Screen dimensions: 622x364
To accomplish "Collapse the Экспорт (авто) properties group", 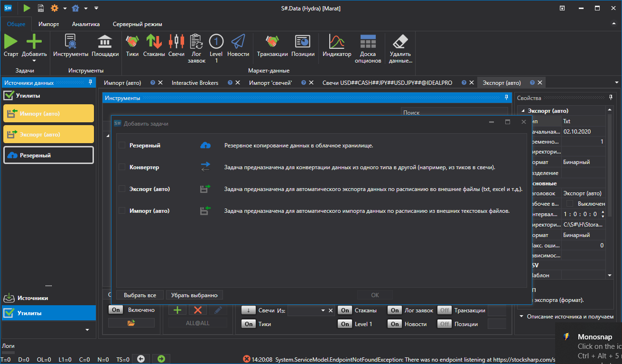I will [523, 111].
